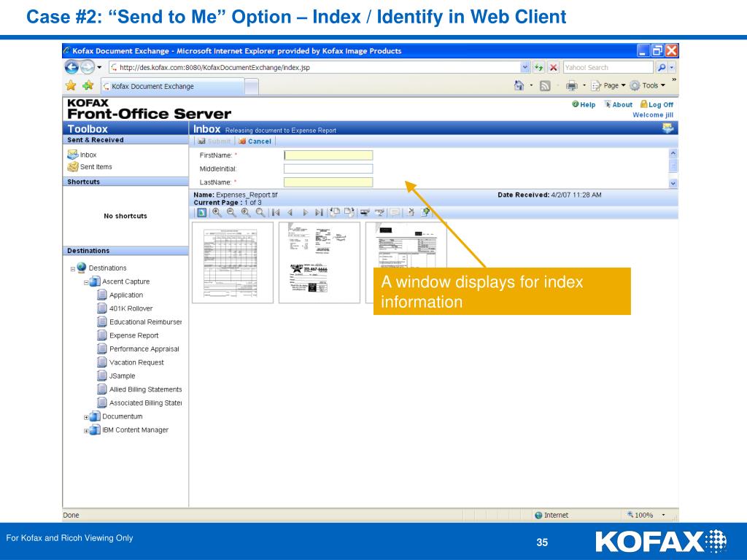The width and height of the screenshot is (747, 560).
Task: Click the magnifier icon with a filled center
Action: pyautogui.click(x=246, y=212)
